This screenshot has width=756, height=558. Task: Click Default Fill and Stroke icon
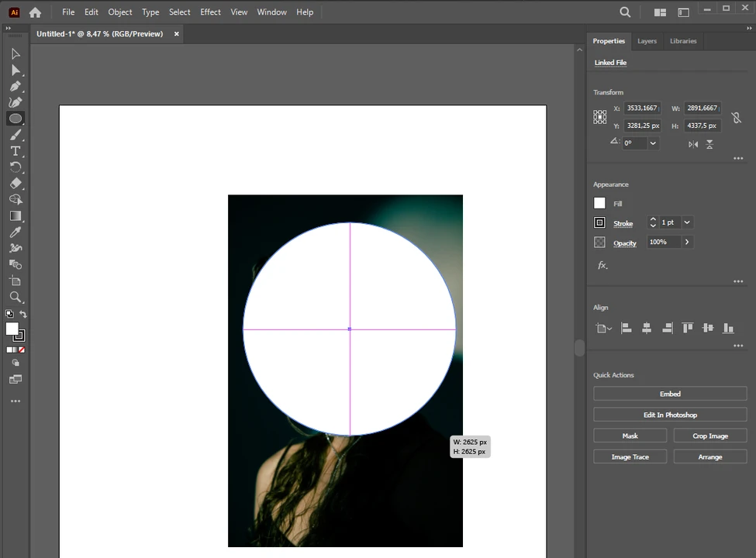coord(9,314)
